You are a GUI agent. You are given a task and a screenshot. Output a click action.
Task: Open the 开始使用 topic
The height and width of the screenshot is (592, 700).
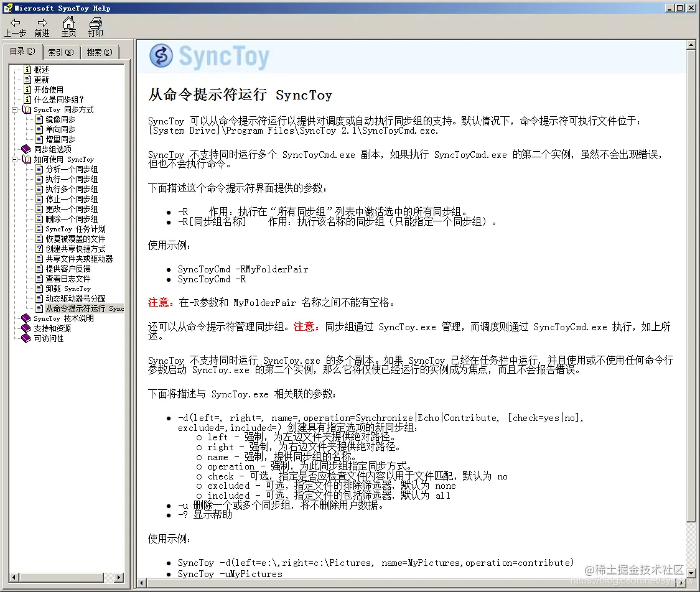48,90
